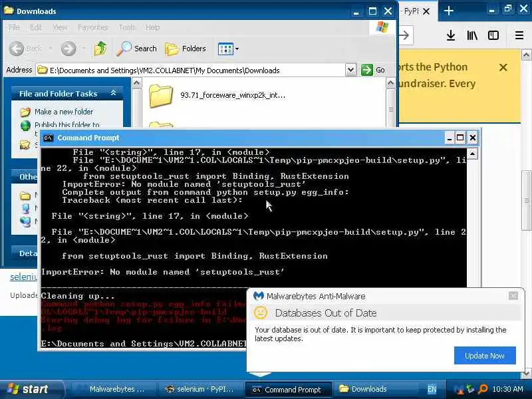532x399 pixels.
Task: Click Make a new folder
Action: pos(63,112)
